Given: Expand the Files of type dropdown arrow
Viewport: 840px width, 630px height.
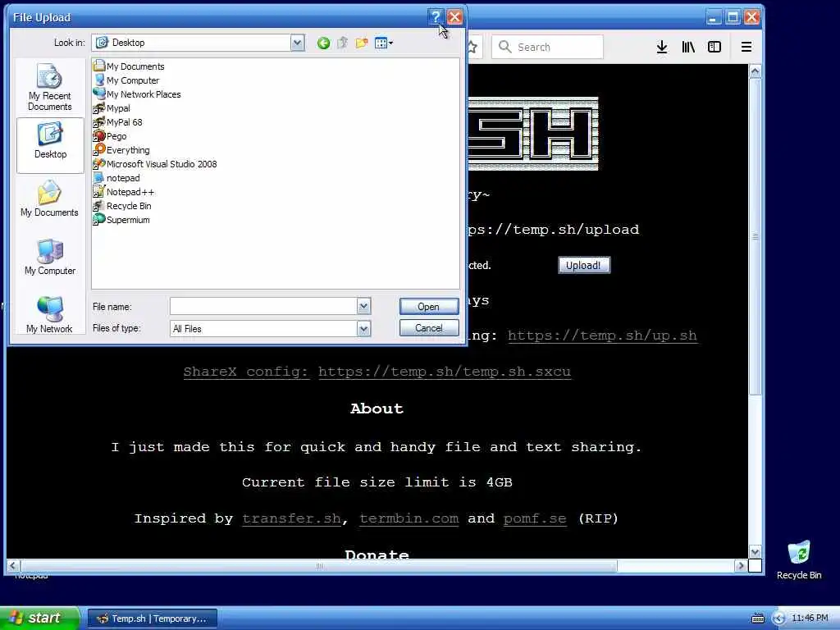Looking at the screenshot, I should [x=363, y=328].
